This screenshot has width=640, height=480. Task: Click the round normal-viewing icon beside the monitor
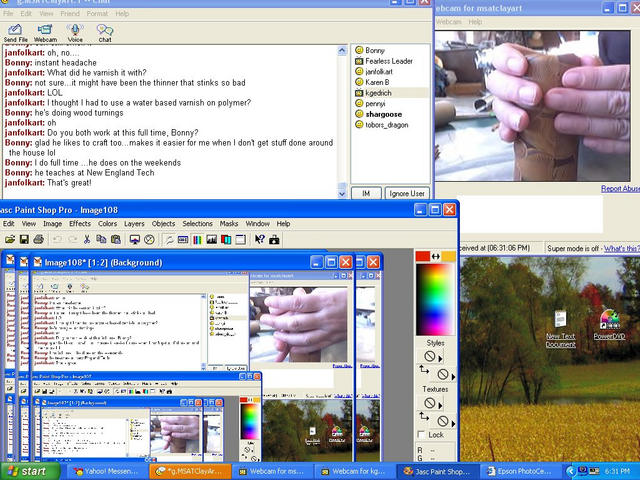click(x=149, y=239)
